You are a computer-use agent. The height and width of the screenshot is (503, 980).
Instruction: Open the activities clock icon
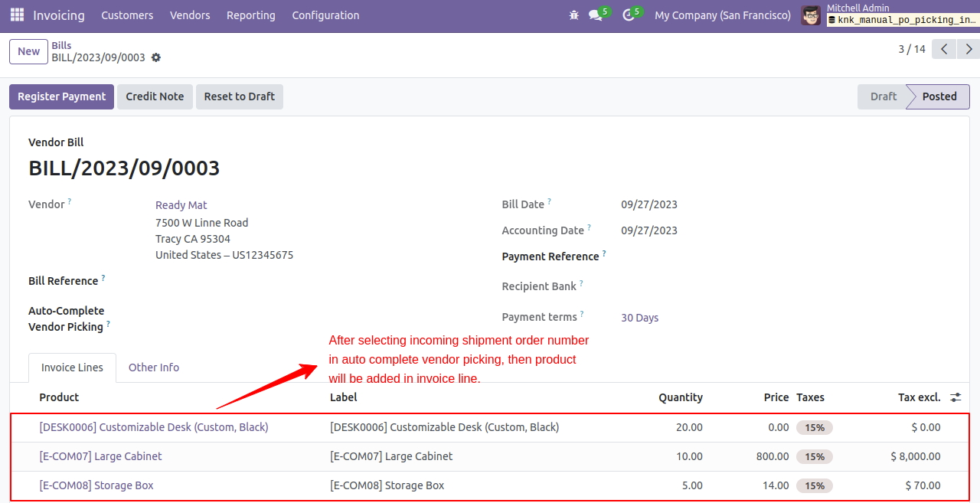pos(629,15)
